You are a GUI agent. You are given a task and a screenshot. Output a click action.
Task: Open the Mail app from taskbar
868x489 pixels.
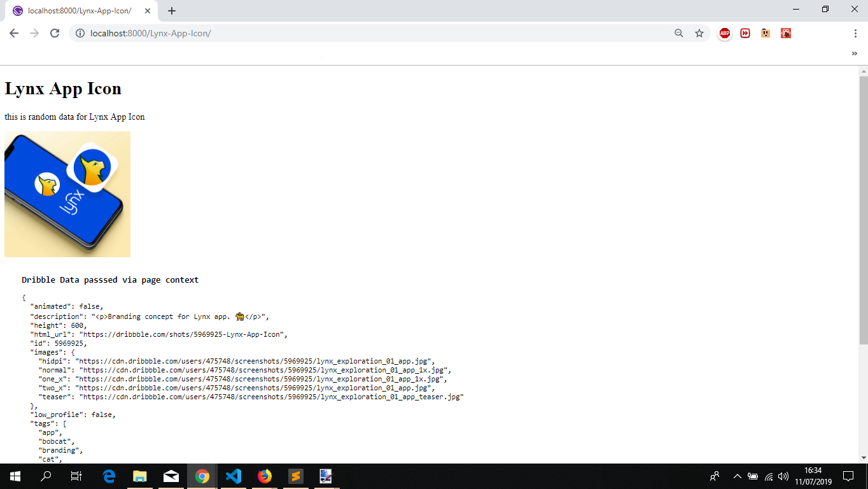coord(171,476)
